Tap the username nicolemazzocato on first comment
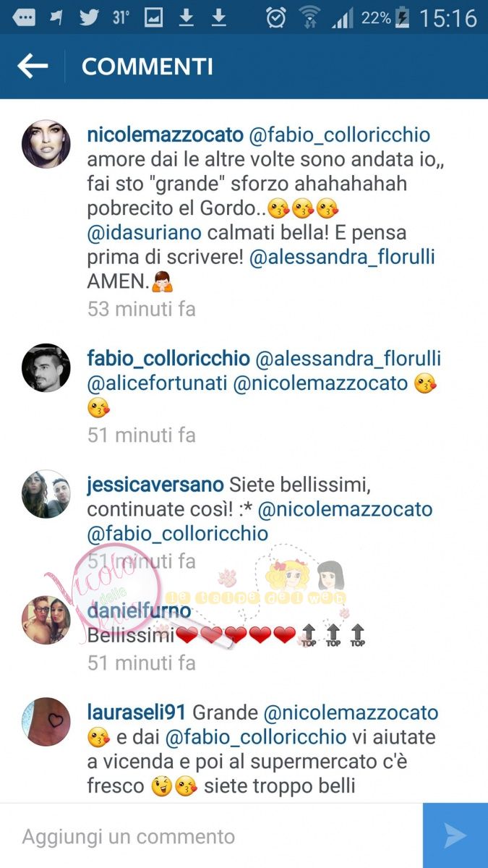Screen dimensions: 488x868 pyautogui.click(x=165, y=135)
